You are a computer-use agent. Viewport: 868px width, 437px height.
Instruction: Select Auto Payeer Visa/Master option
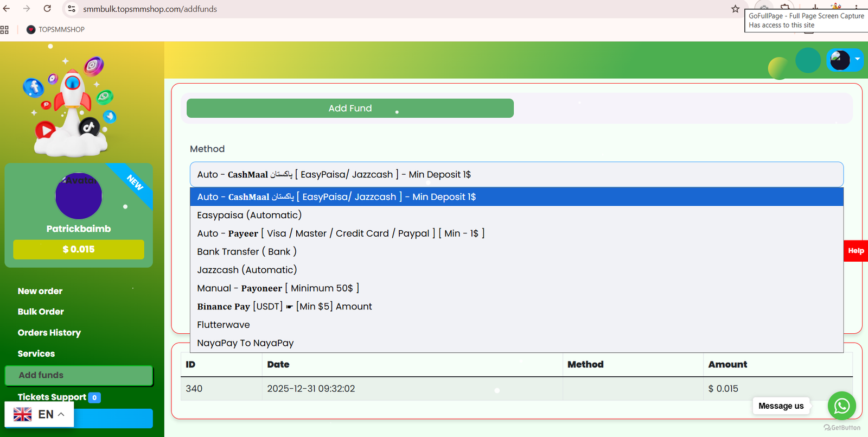point(516,233)
